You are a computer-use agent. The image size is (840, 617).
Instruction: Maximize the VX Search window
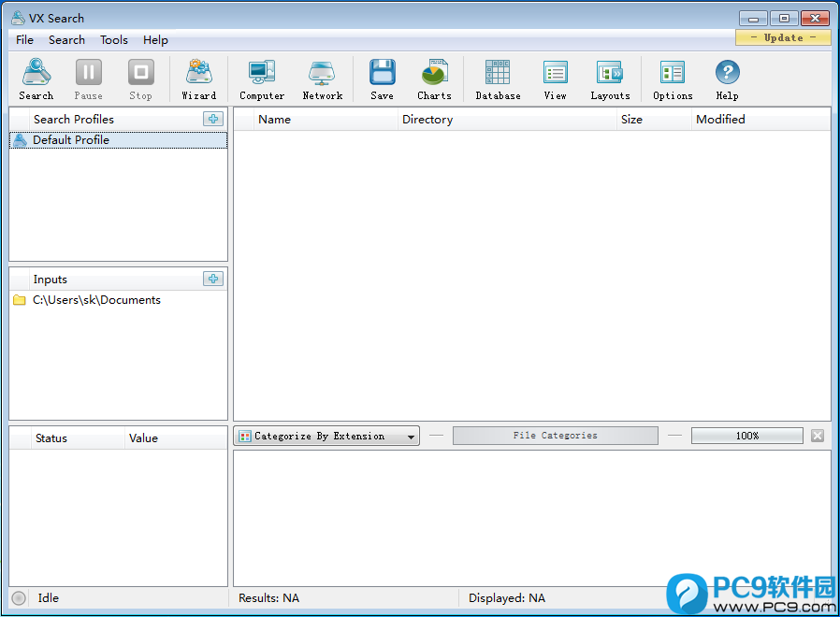pos(784,19)
